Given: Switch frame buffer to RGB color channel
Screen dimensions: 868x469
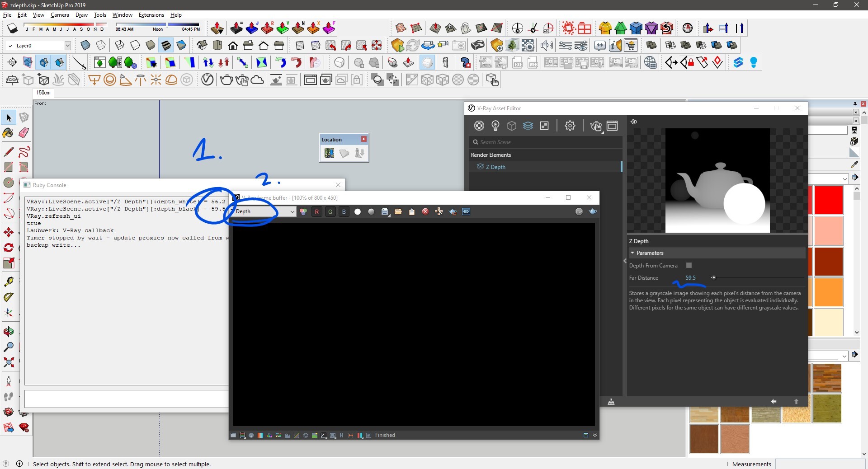Looking at the screenshot, I should pyautogui.click(x=303, y=211).
